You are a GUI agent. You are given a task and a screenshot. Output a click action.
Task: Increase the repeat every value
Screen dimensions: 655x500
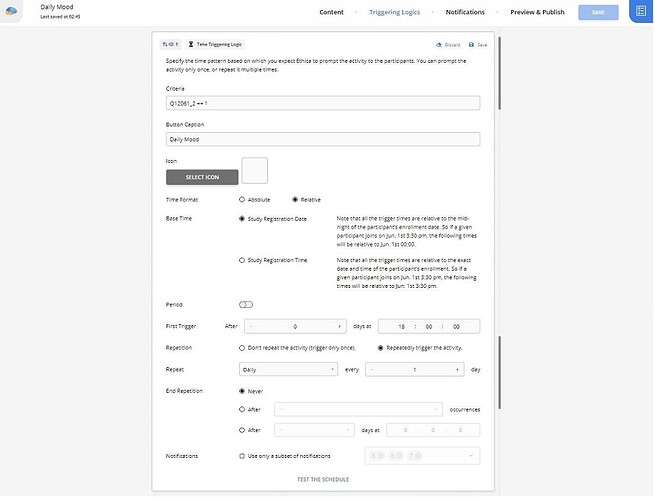(x=457, y=369)
